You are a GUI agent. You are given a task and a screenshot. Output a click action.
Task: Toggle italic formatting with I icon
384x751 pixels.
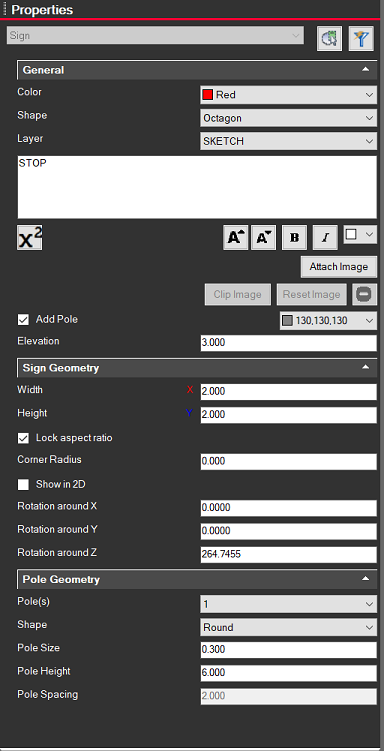click(325, 238)
